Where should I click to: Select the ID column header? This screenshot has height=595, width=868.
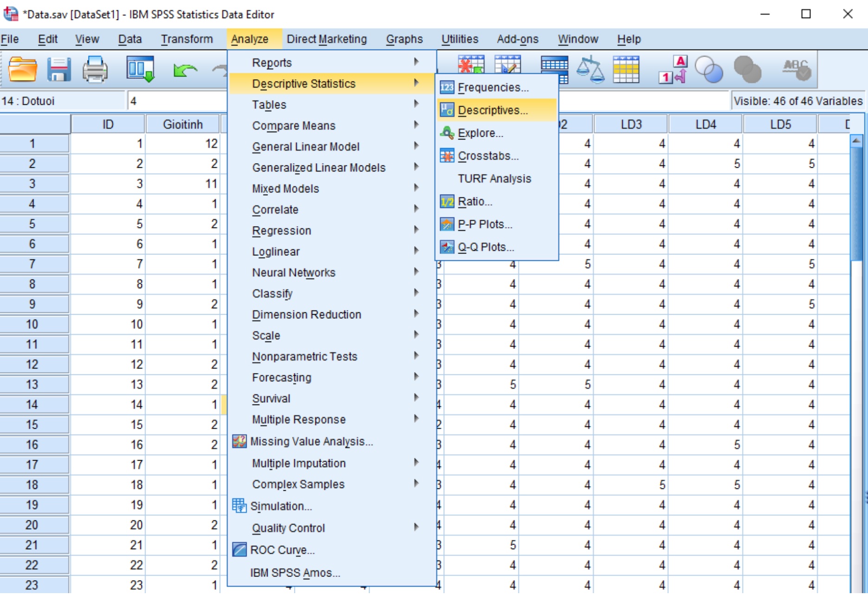108,124
